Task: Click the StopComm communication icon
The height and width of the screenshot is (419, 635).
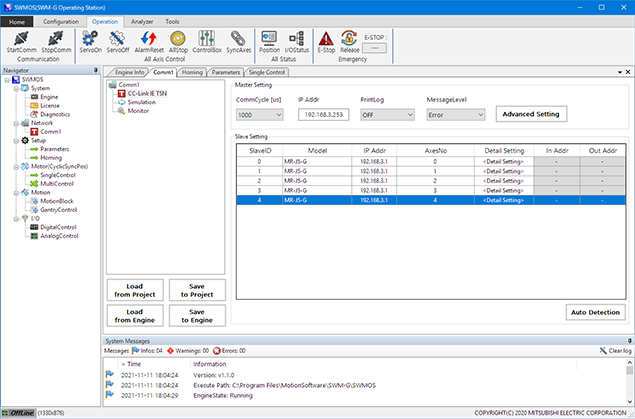Action: pyautogui.click(x=56, y=38)
